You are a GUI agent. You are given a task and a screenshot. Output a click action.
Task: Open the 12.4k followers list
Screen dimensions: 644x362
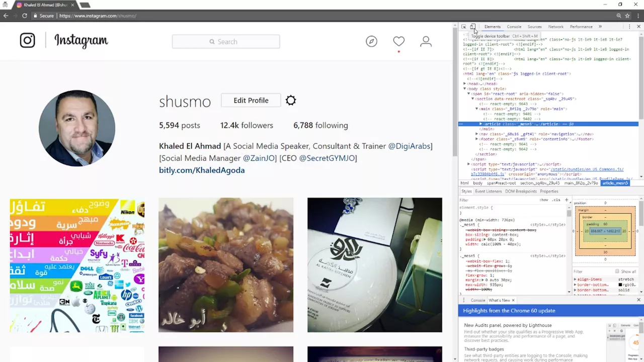247,125
